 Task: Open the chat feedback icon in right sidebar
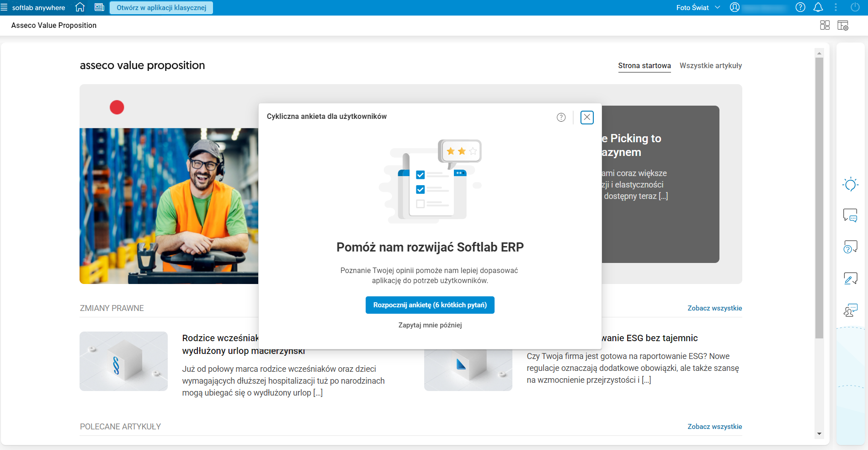(x=850, y=216)
